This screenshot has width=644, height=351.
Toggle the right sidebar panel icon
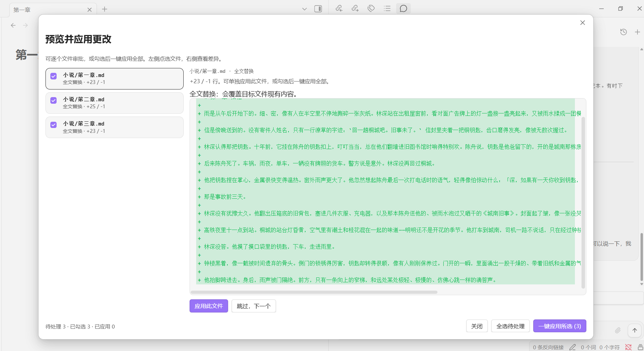[x=318, y=9]
